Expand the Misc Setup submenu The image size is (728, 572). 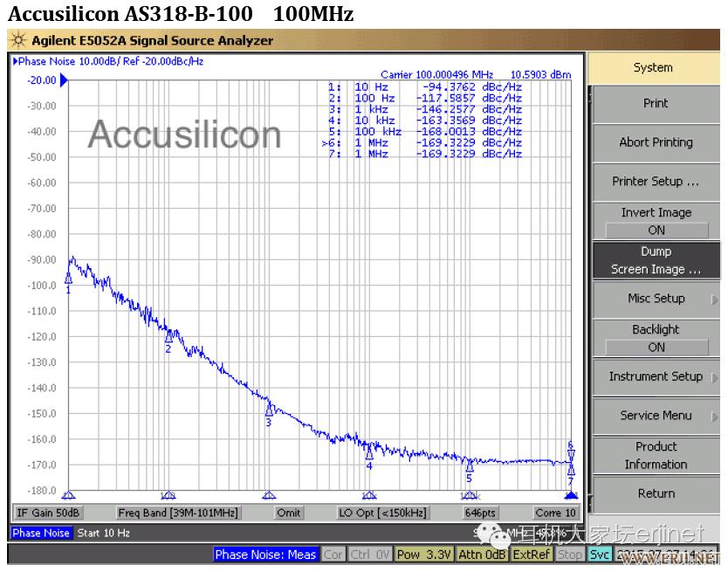tap(656, 299)
